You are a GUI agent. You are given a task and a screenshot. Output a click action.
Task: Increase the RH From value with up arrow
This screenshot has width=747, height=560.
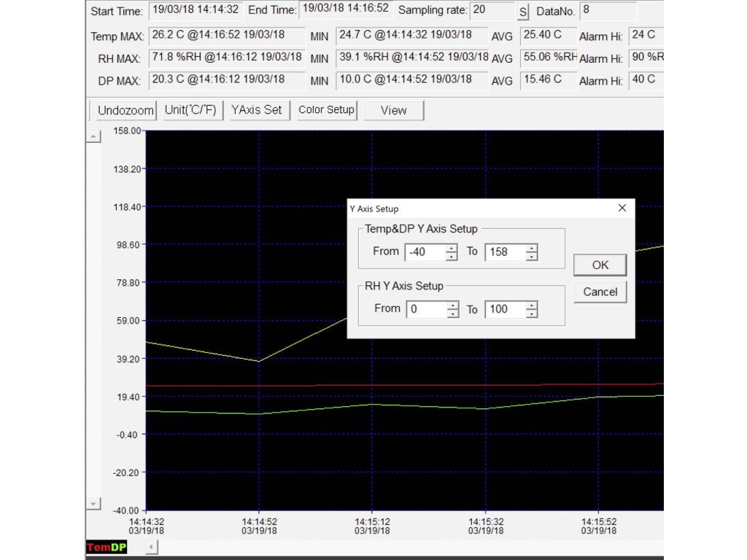pyautogui.click(x=453, y=305)
